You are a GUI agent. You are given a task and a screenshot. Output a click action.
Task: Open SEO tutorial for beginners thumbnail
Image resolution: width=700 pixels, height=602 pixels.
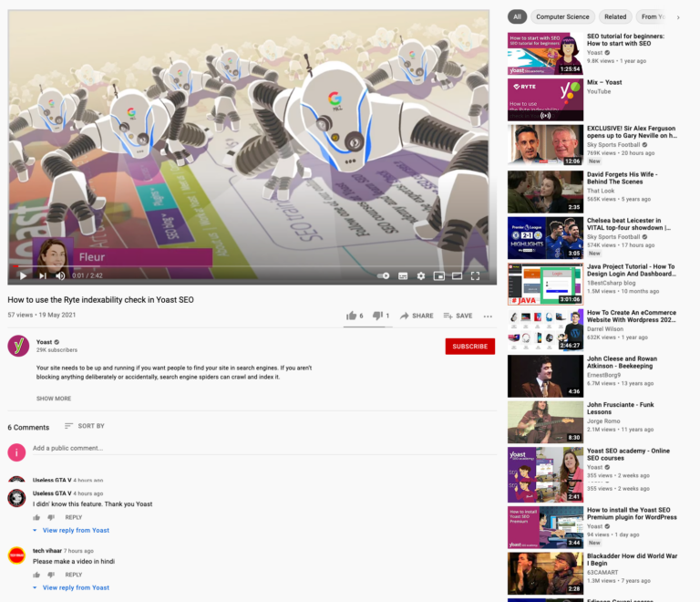tap(545, 53)
